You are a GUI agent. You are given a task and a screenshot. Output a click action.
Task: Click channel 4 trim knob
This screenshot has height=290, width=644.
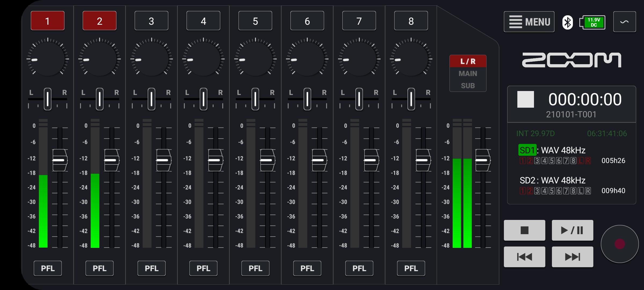[203, 59]
